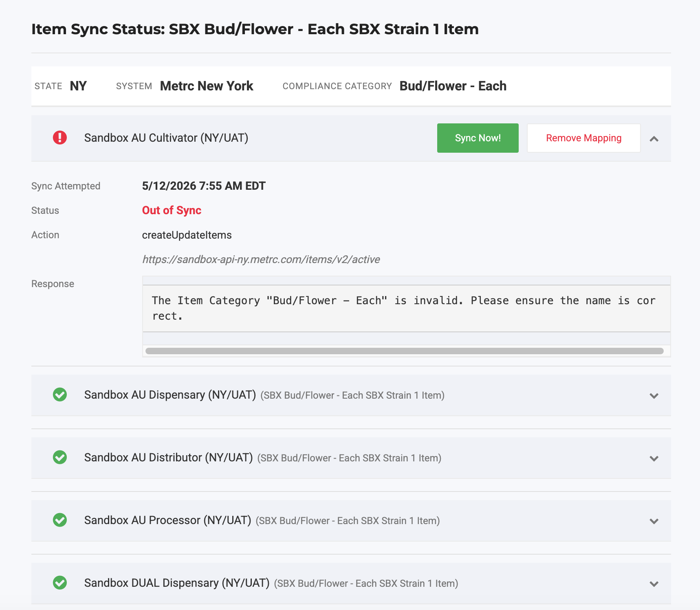Click the SYSTEM label
This screenshot has height=610, width=700.
(x=134, y=86)
